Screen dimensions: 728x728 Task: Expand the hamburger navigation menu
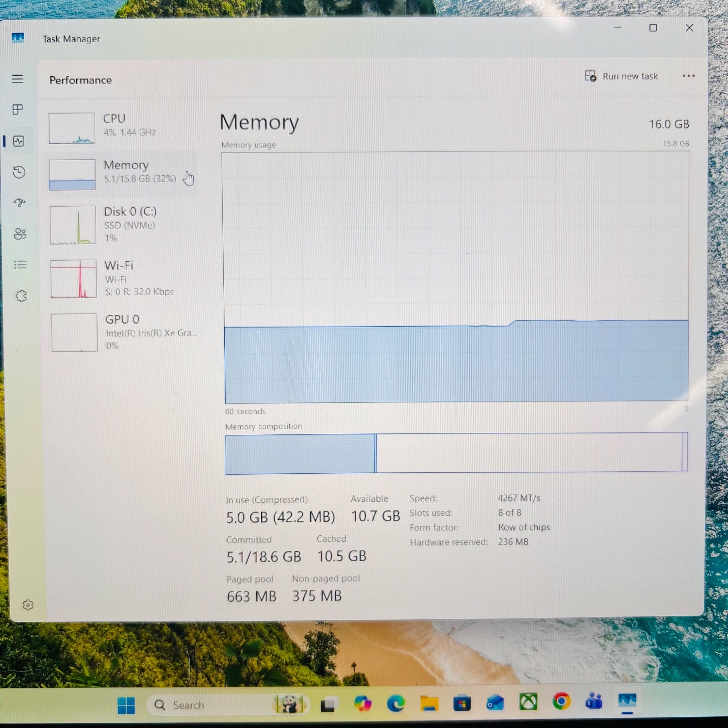pos(17,79)
